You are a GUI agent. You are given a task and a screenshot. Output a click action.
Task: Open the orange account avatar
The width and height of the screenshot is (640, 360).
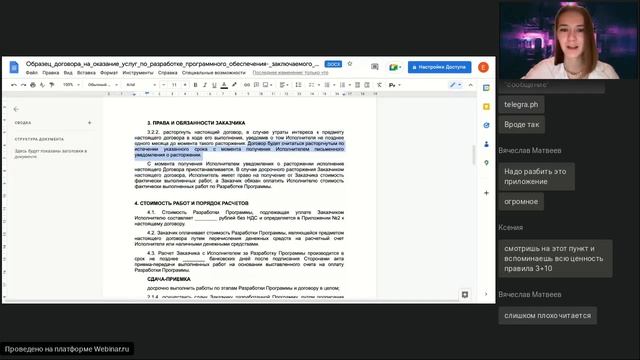point(483,67)
